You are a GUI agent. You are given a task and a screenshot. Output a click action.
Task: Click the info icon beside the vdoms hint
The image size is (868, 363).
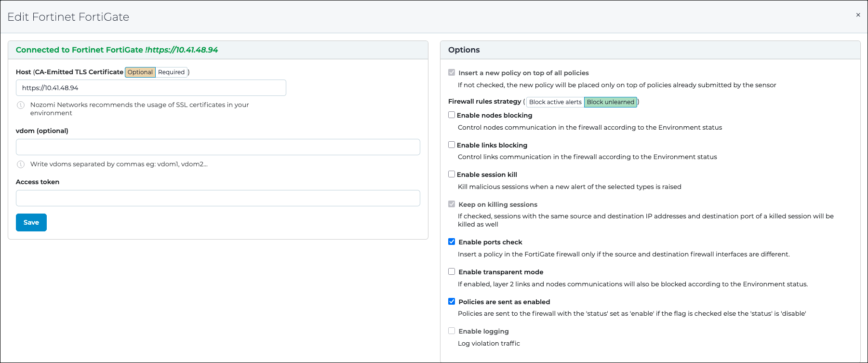pos(21,164)
